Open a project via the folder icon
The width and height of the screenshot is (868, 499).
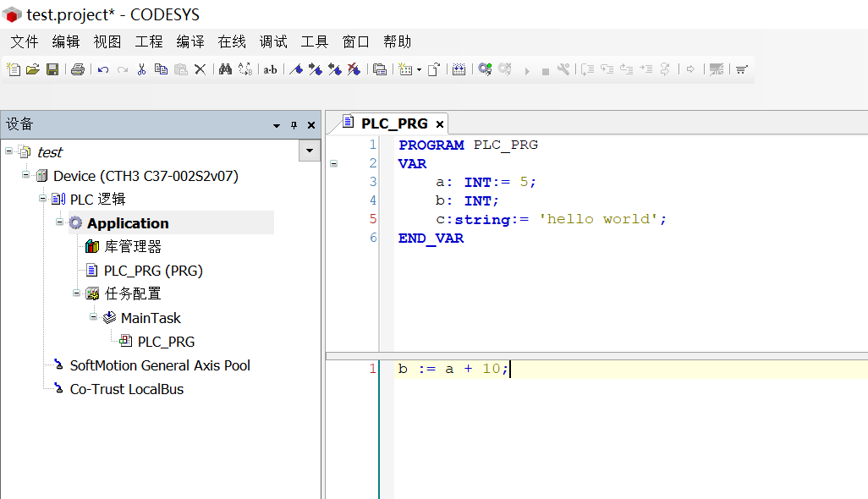pyautogui.click(x=33, y=69)
